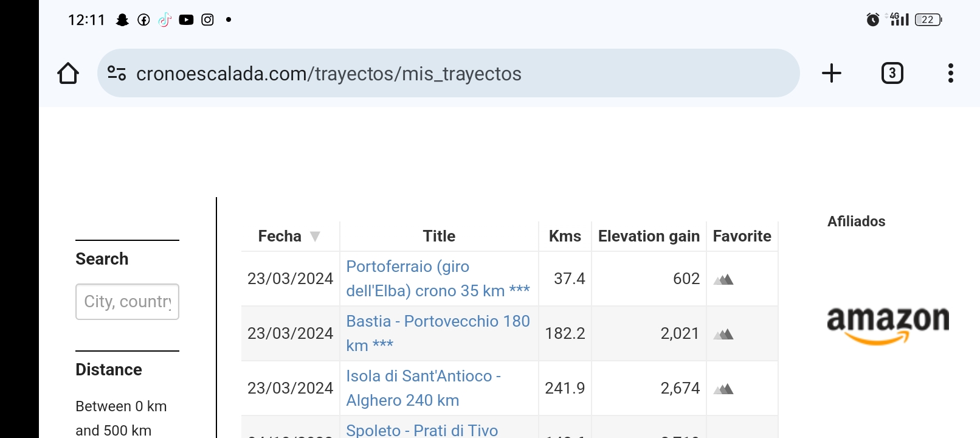Open the three-dot browser menu
Image resolution: width=980 pixels, height=438 pixels.
(x=950, y=73)
